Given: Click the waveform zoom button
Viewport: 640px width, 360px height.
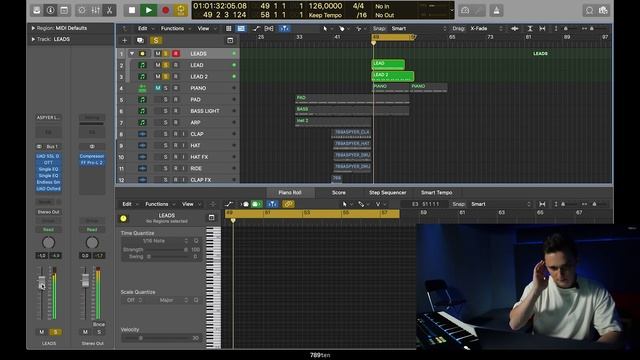Looking at the screenshot, I should (x=515, y=29).
